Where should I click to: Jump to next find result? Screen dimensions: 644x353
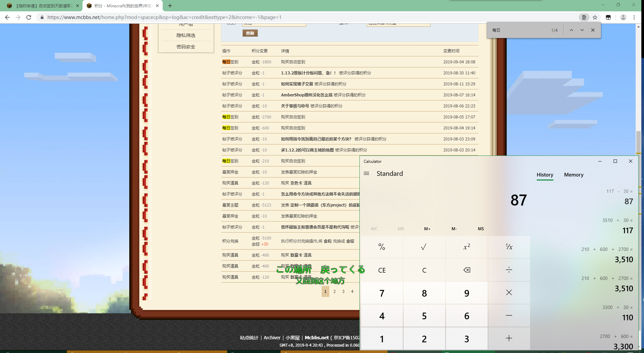582,30
